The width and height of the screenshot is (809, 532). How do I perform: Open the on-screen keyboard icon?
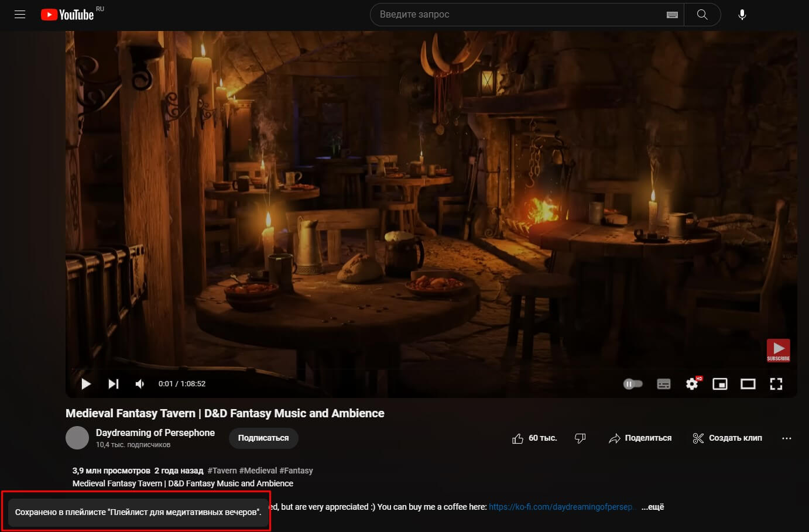coord(672,15)
